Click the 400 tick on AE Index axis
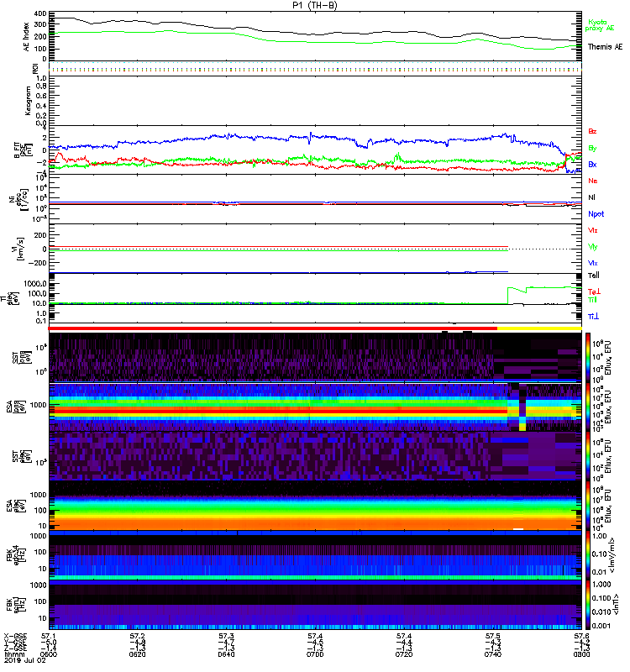630x672 pixels. pos(41,13)
